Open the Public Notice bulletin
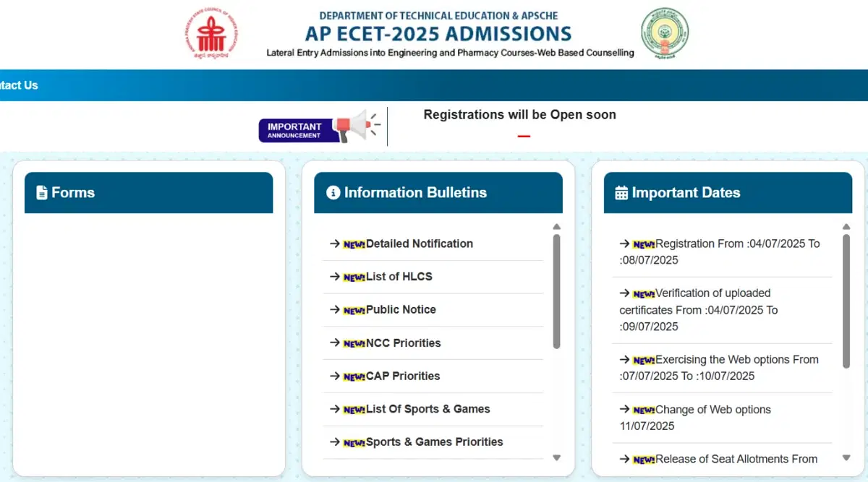This screenshot has width=868, height=482. (x=401, y=309)
